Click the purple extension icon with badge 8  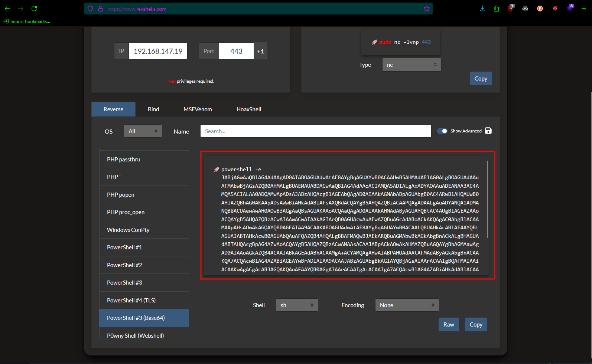pyautogui.click(x=570, y=8)
